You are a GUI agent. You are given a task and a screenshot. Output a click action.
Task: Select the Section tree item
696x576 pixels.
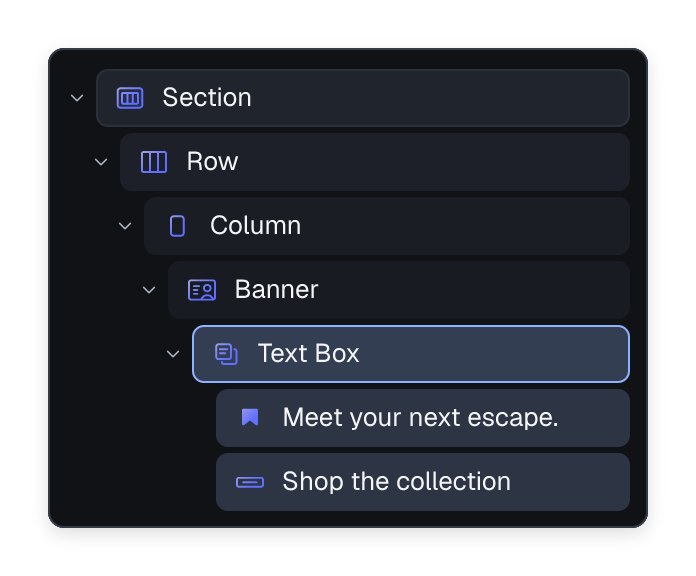(363, 98)
